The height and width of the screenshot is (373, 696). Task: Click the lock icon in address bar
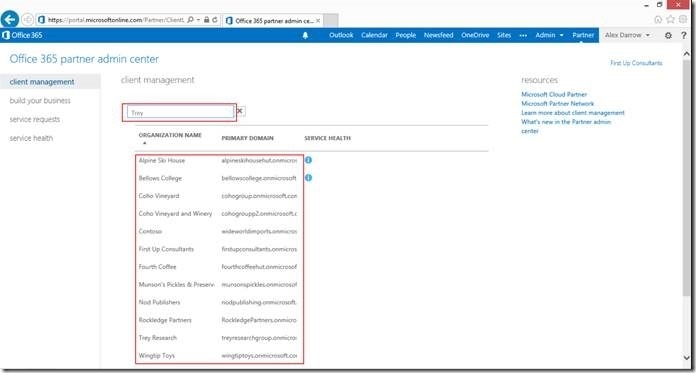coord(207,20)
